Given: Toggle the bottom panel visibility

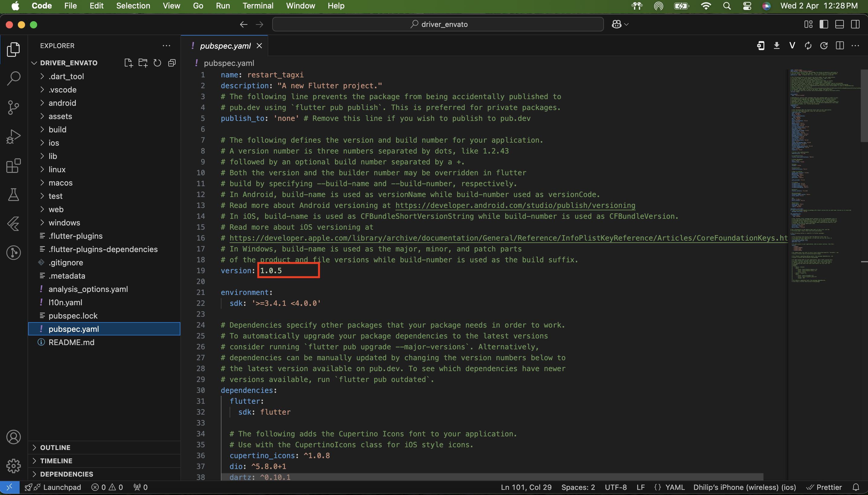Looking at the screenshot, I should click(840, 24).
